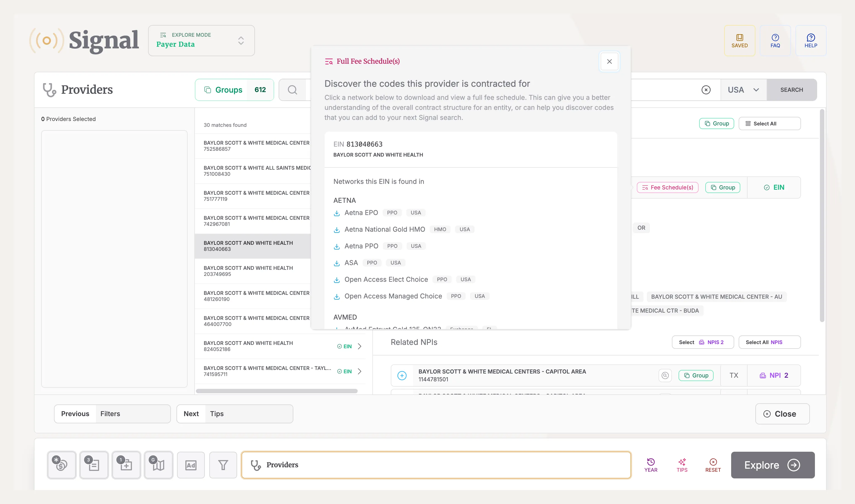This screenshot has height=504, width=855.
Task: Click the notes icon with badge 3
Action: click(x=94, y=465)
